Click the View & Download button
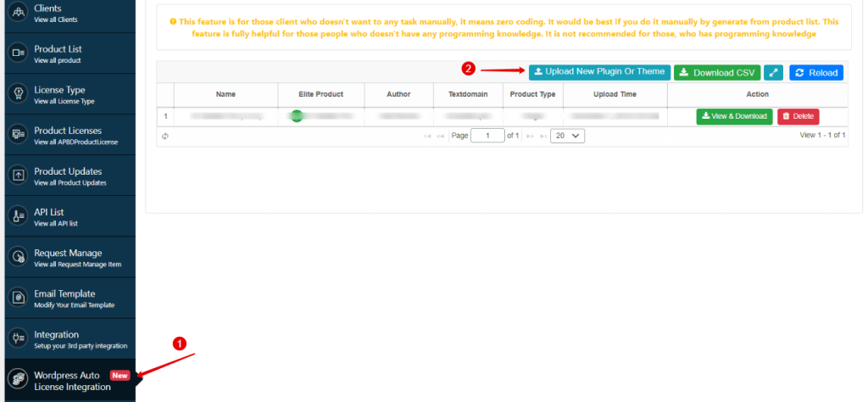 (x=734, y=116)
